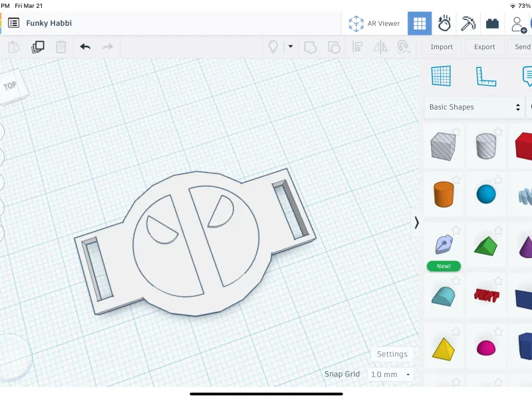This screenshot has width=532, height=399.
Task: Click the Delete trash icon
Action: click(61, 47)
